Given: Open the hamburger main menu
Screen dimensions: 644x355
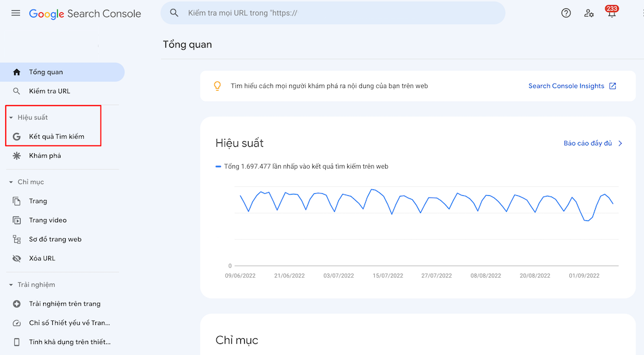Looking at the screenshot, I should [x=15, y=13].
